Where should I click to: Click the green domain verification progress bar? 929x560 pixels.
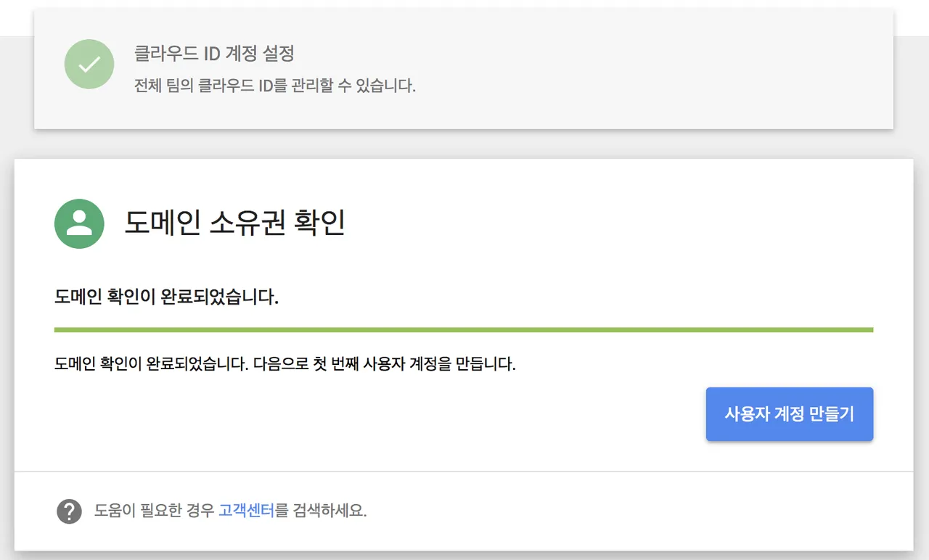(464, 330)
